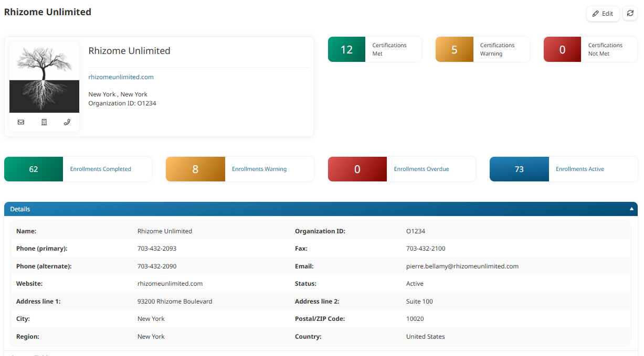Click the envelope email icon under the logo

21,122
